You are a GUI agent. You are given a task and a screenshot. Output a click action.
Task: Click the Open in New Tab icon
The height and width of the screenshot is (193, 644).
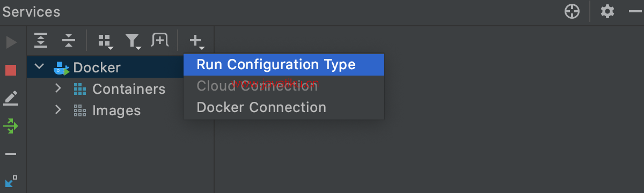[160, 40]
